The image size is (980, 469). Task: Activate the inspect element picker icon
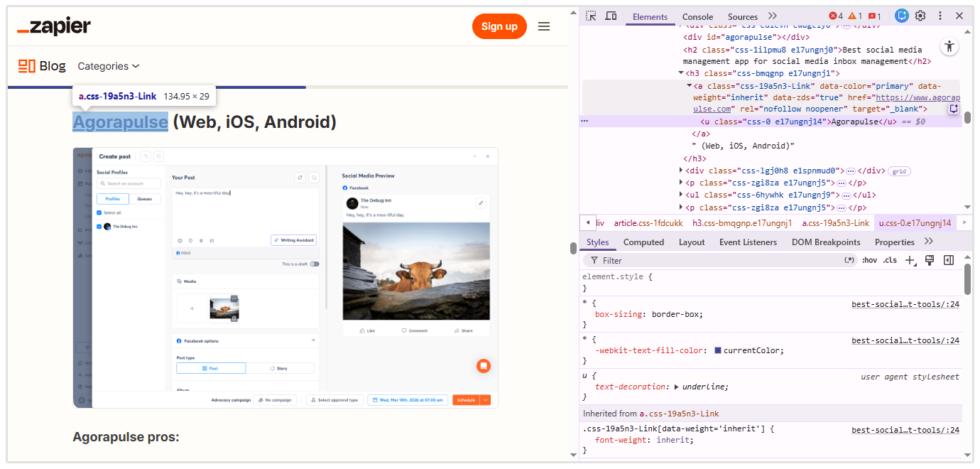[591, 16]
